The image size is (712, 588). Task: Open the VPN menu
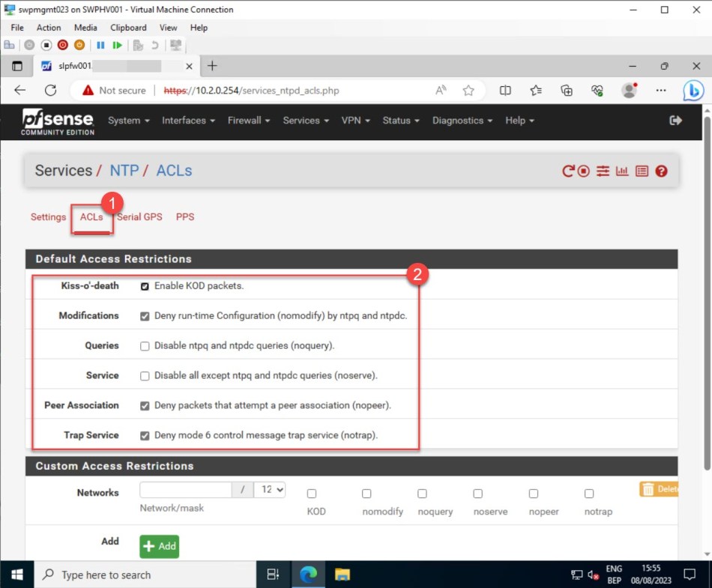[x=352, y=120]
